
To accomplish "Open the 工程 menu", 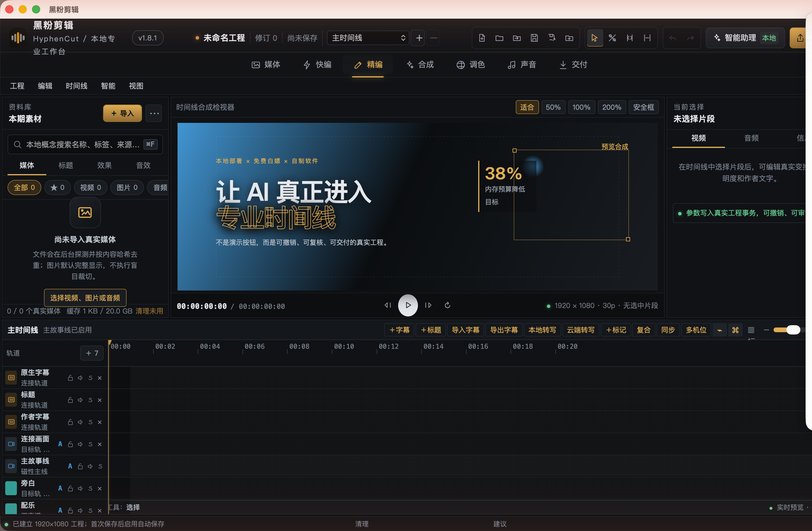I will tap(17, 86).
